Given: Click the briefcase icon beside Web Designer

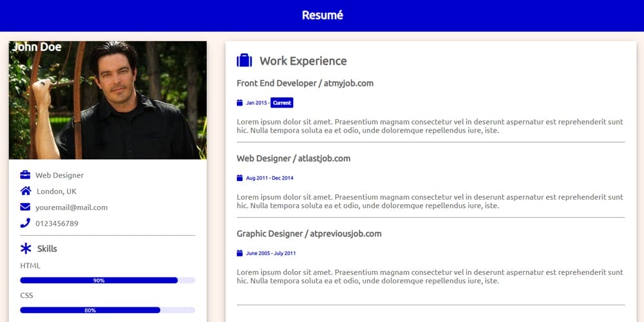Looking at the screenshot, I should 25,175.
